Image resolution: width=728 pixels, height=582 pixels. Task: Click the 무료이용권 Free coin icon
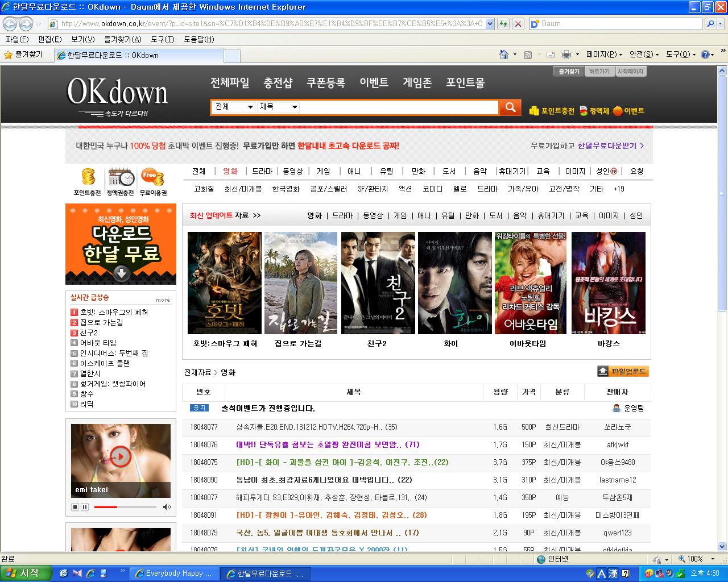(153, 182)
